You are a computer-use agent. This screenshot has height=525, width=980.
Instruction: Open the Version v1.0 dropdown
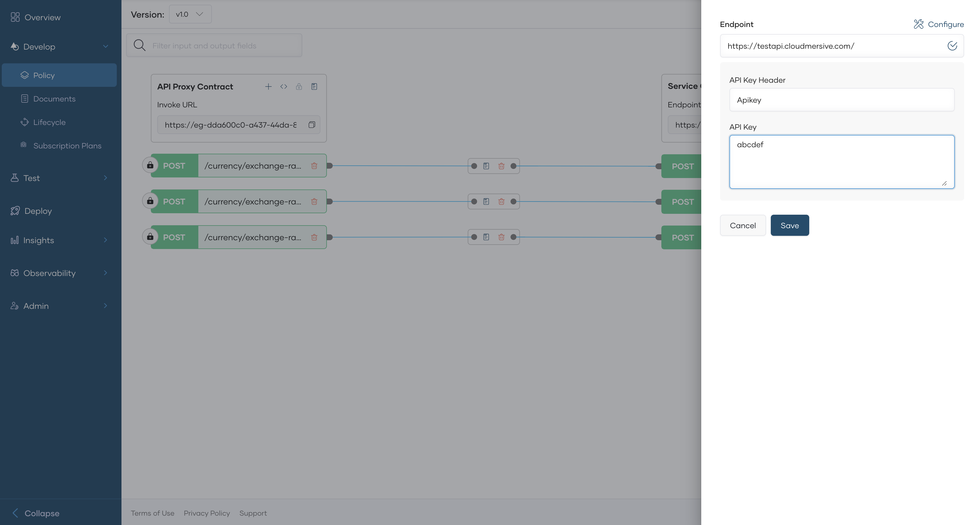click(x=190, y=14)
